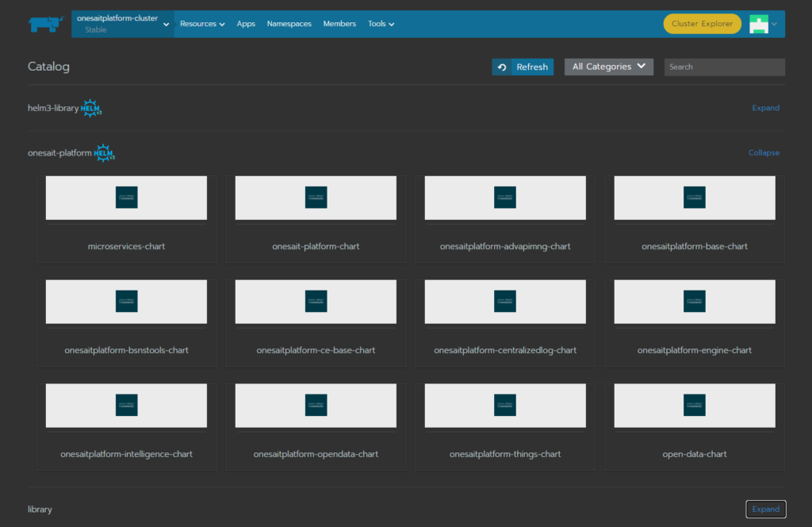The image size is (812, 527).
Task: Click the onesaitplatform-ce-base-chart logo icon
Action: [316, 301]
